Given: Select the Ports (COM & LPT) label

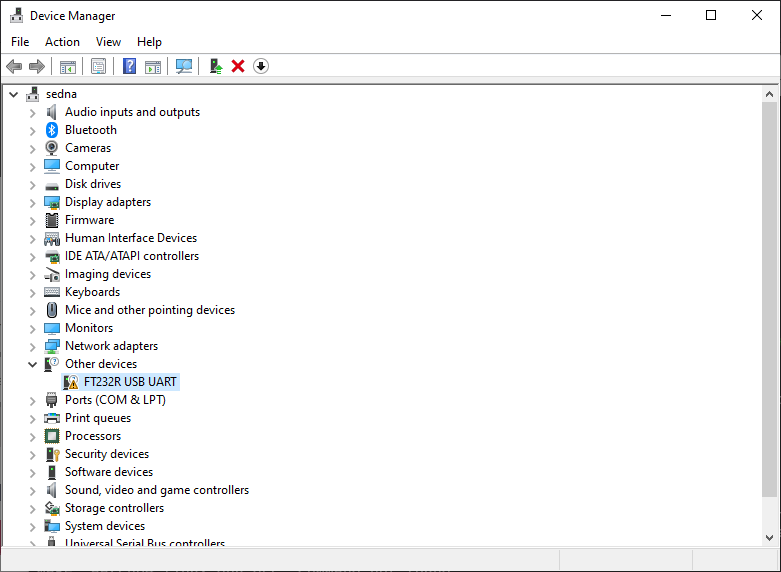Looking at the screenshot, I should pos(116,400).
